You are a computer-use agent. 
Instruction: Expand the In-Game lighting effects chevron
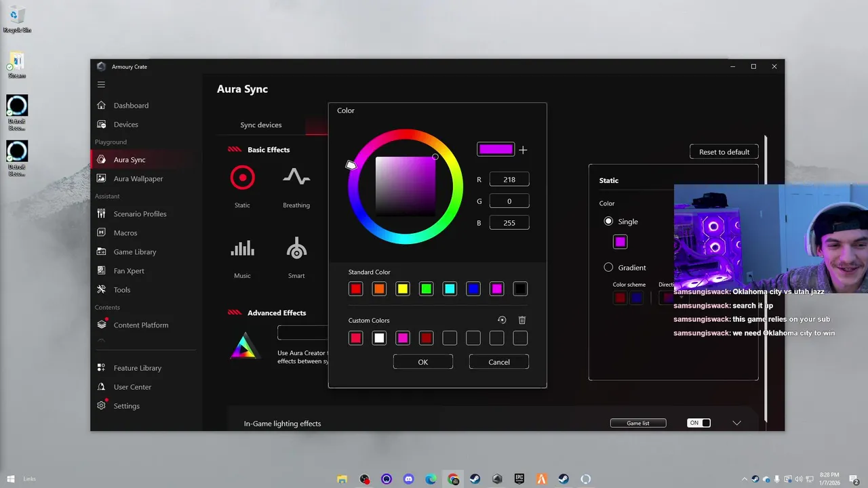tap(736, 423)
